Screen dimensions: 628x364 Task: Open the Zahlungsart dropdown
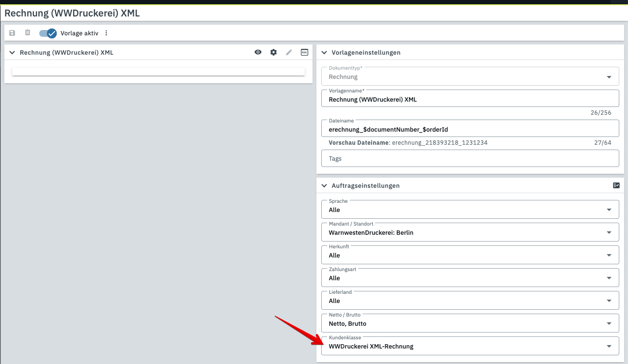470,277
